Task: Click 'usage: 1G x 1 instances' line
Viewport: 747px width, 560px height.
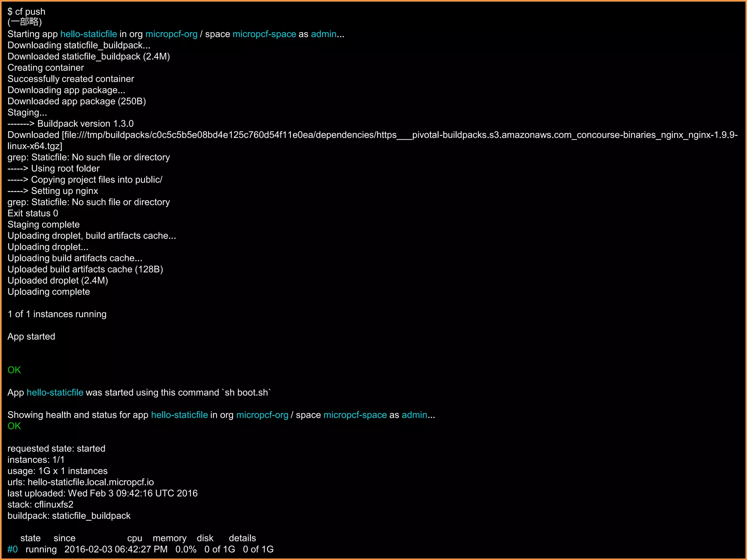Action: (57, 471)
